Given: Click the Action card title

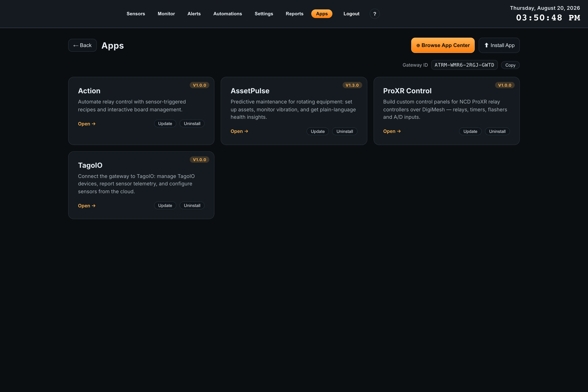Looking at the screenshot, I should pyautogui.click(x=89, y=91).
